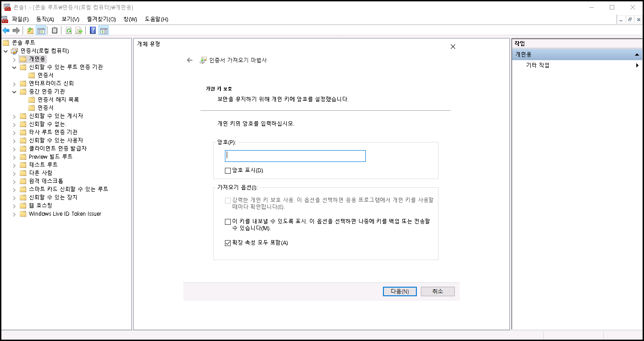
Task: Expand the Preview 빌드 루트 node
Action: 14,156
